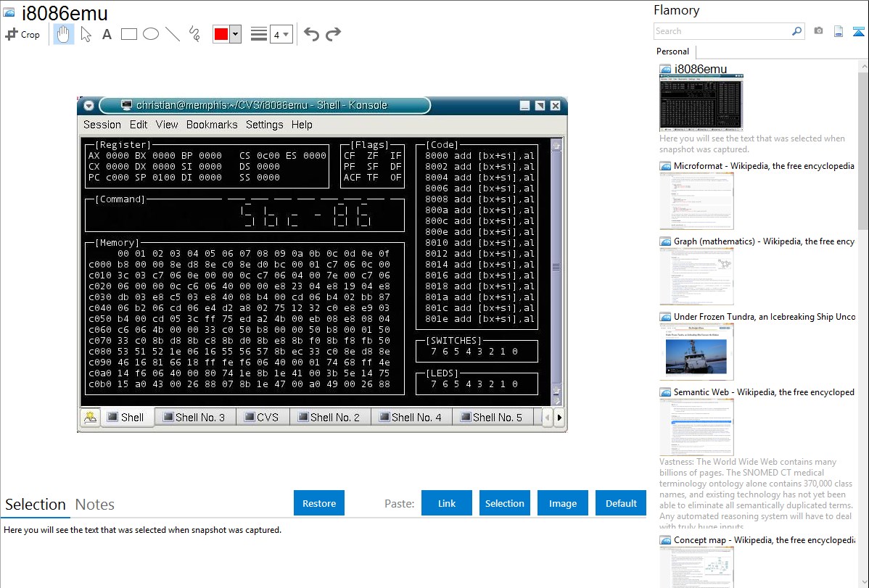
Task: Focus the Flamory search field
Action: (x=722, y=31)
